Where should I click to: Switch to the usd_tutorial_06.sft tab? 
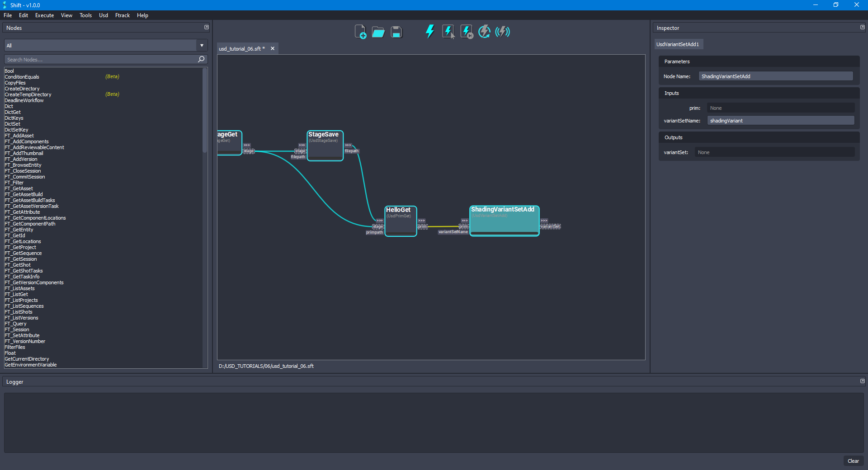242,48
